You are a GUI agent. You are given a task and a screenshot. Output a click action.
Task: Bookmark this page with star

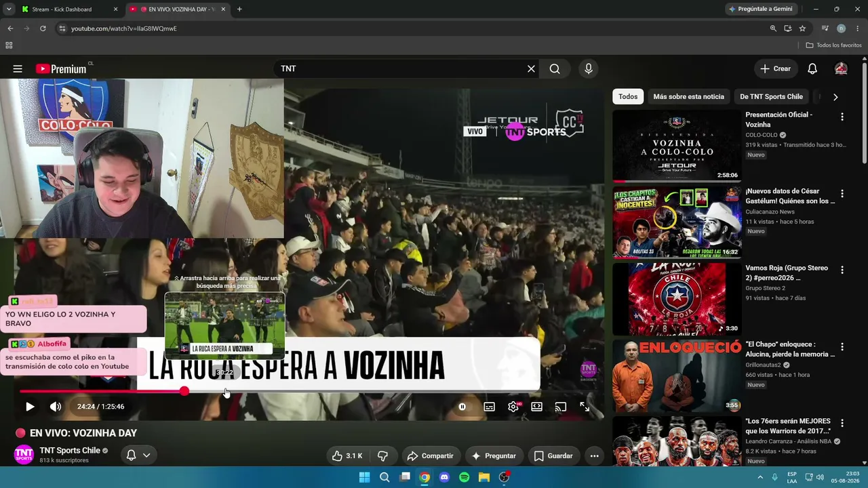[802, 28]
